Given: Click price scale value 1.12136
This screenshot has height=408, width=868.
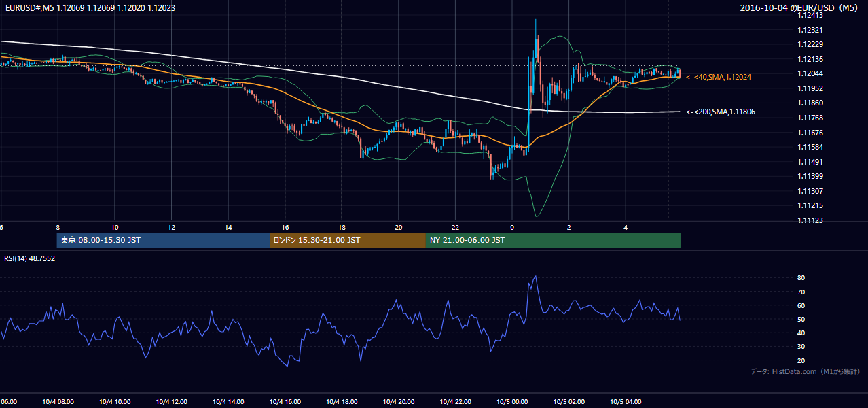Looking at the screenshot, I should tap(810, 59).
